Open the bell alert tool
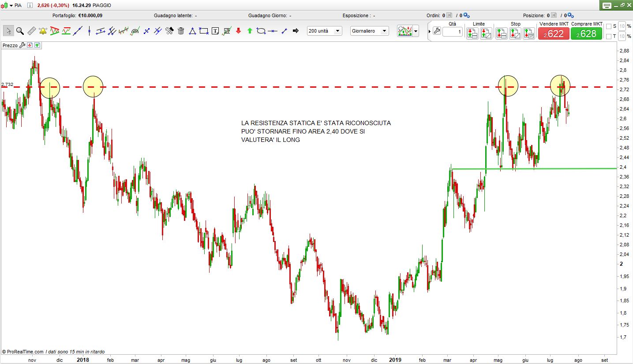The height and width of the screenshot is (364, 633). [43, 31]
